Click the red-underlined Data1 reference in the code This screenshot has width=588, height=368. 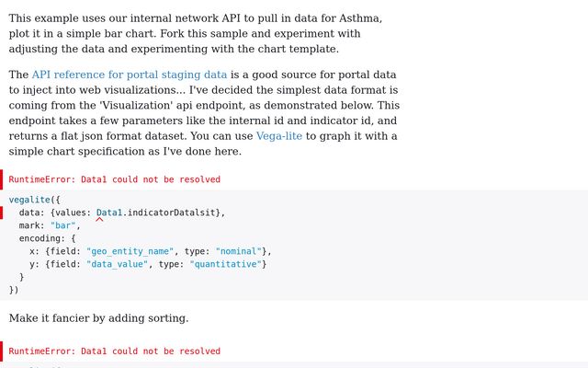109,213
